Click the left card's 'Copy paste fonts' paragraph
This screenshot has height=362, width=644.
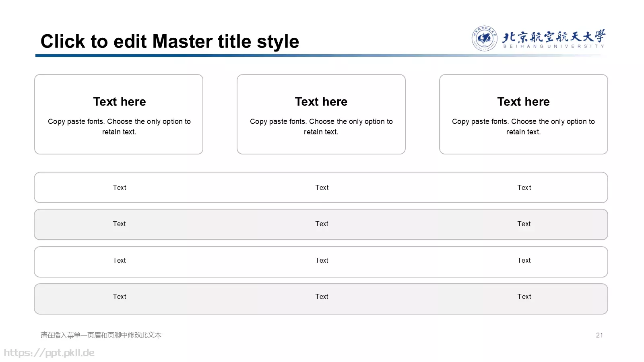pyautogui.click(x=119, y=127)
